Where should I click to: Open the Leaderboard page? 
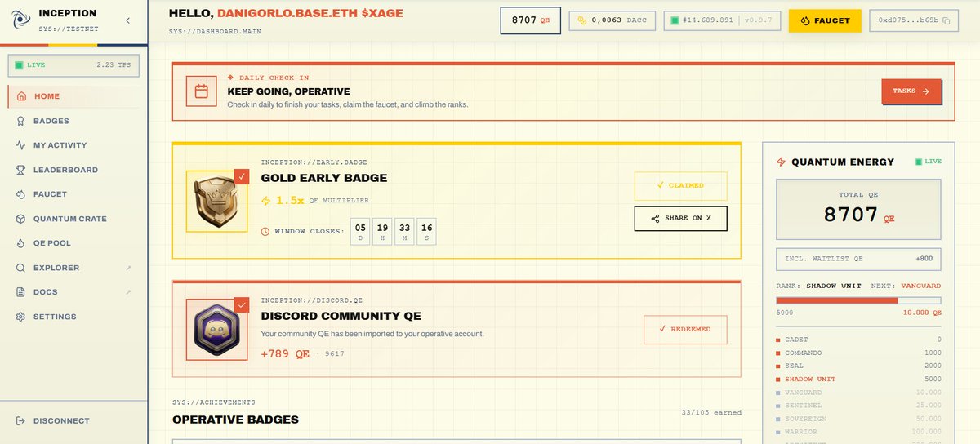click(74, 170)
